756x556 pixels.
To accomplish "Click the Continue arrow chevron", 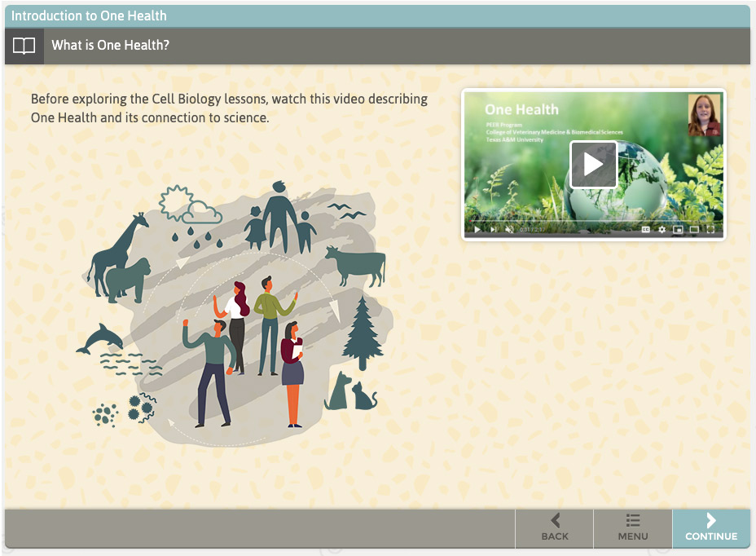I will pos(711,520).
